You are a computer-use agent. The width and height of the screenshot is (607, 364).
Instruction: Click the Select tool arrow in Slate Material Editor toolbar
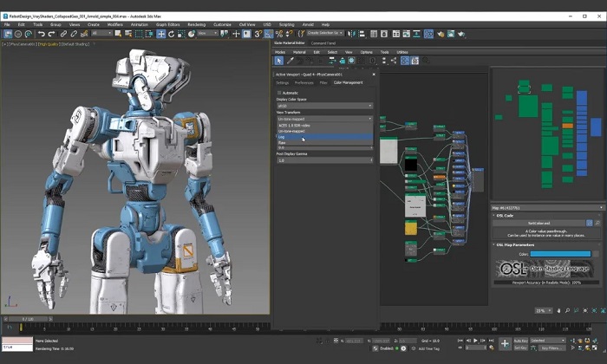279,61
